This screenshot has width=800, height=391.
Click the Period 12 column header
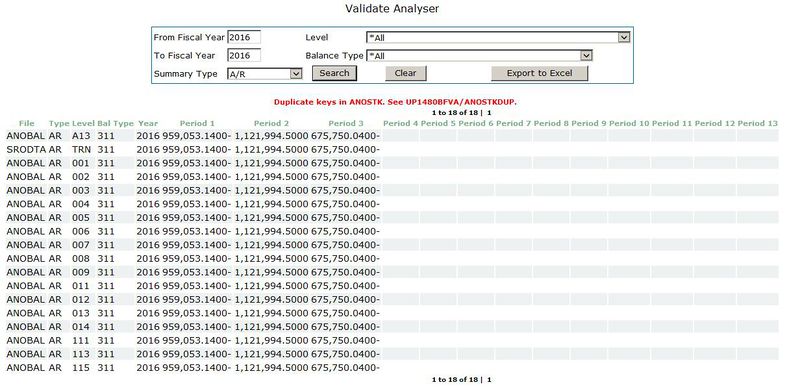coord(715,123)
